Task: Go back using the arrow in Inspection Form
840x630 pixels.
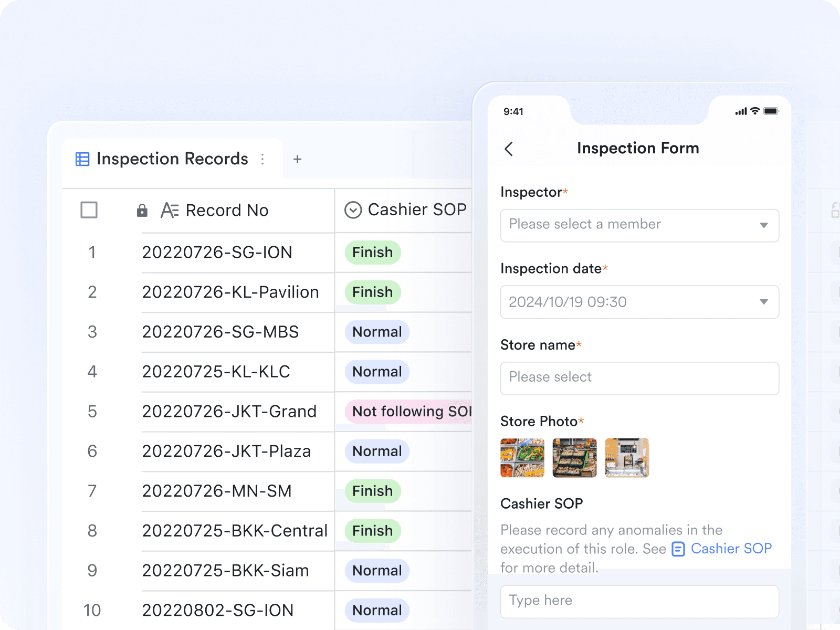Action: [x=508, y=149]
